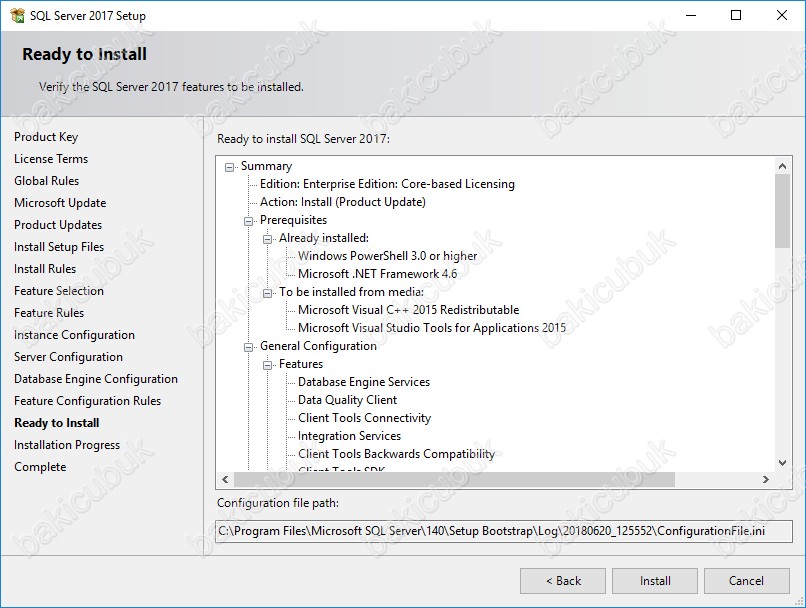Cancel the SQL Server setup
806x608 pixels.
tap(746, 581)
